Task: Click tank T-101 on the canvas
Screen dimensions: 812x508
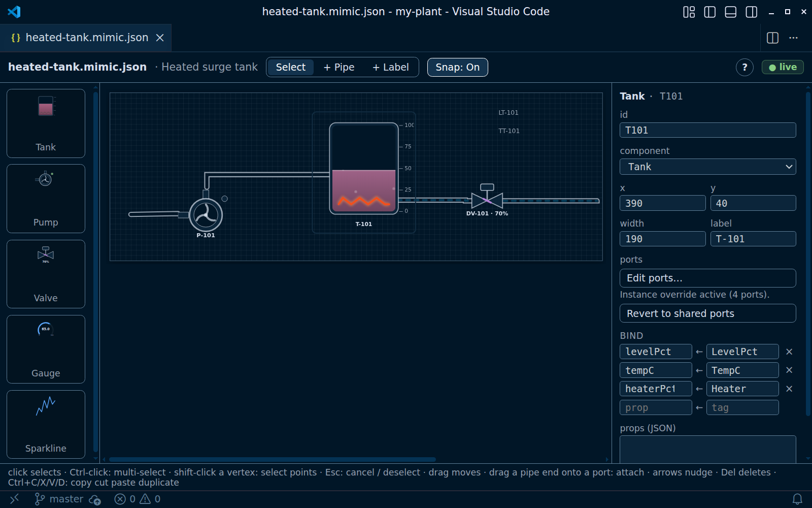Action: (364, 169)
